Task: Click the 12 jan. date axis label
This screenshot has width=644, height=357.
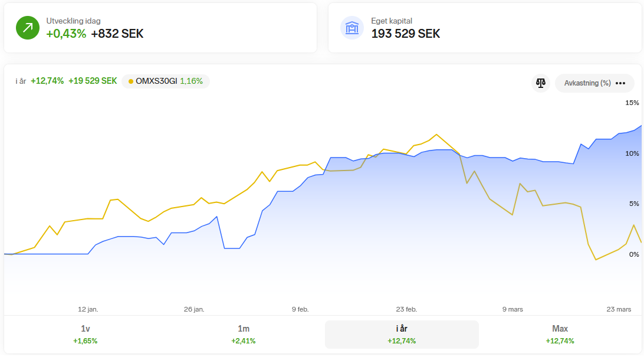Action: coord(88,309)
